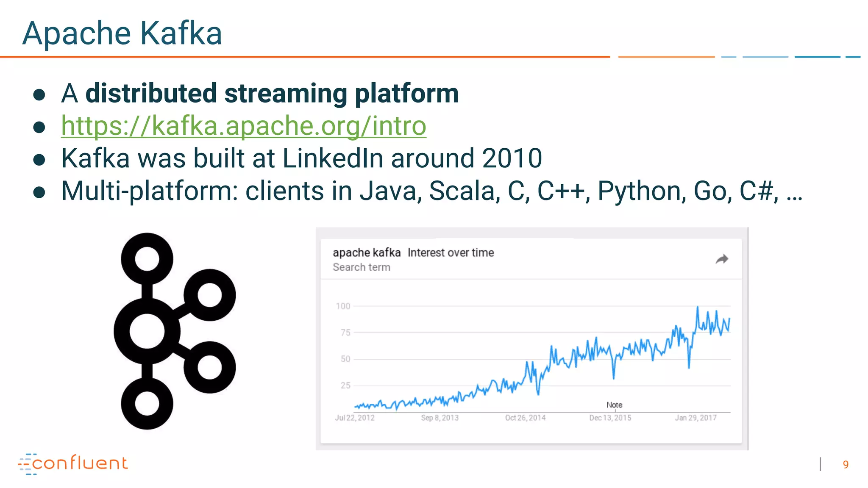Viewport: 868px width, 488px height.
Task: Click the Sep 8, 2013 date label
Action: coord(440,418)
